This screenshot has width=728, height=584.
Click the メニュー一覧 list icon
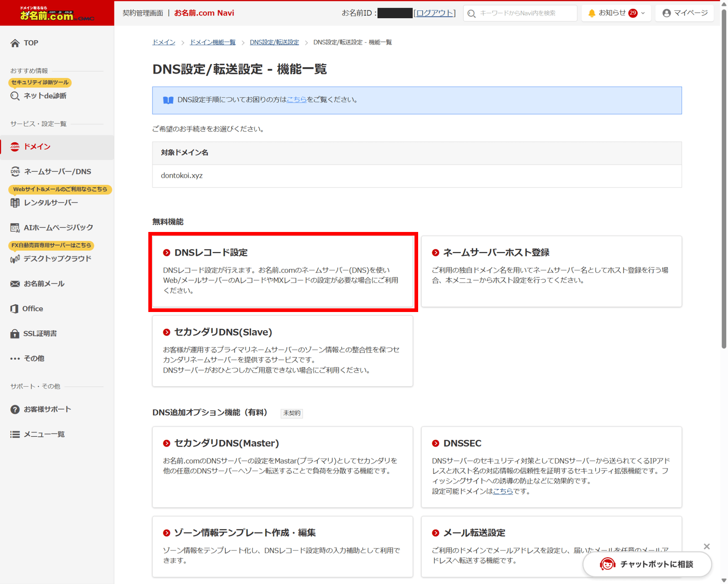(15, 434)
